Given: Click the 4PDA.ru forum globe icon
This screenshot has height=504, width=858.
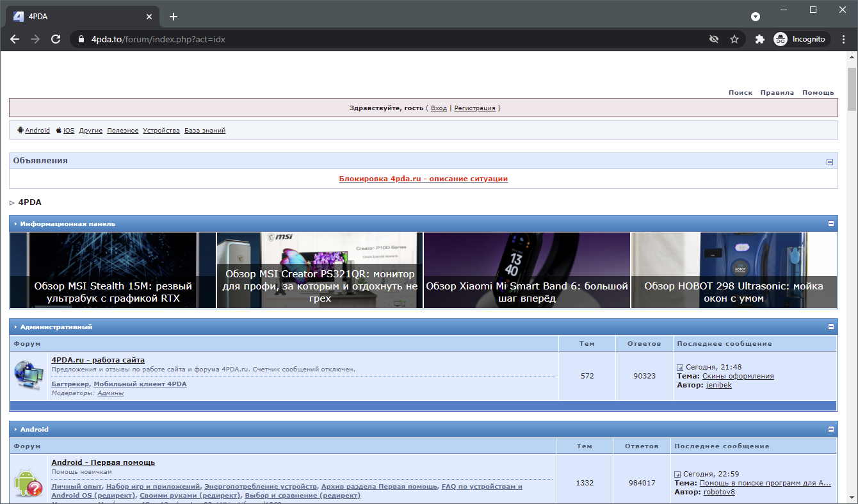Looking at the screenshot, I should 29,375.
